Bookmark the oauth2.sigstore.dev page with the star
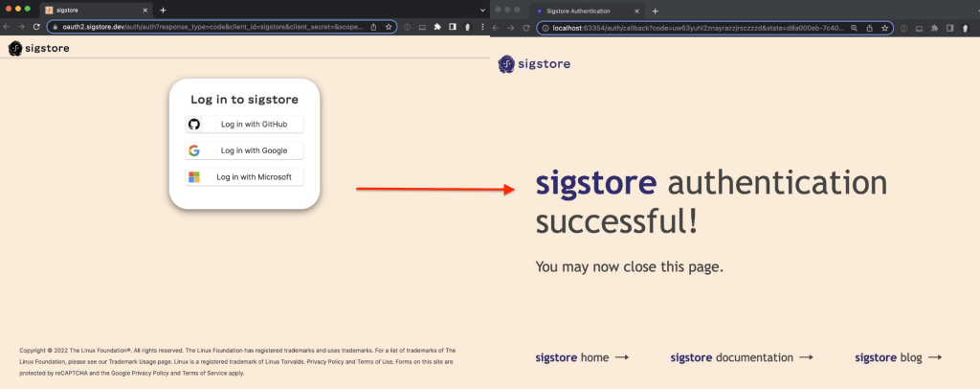Image resolution: width=980 pixels, height=389 pixels. click(x=389, y=27)
